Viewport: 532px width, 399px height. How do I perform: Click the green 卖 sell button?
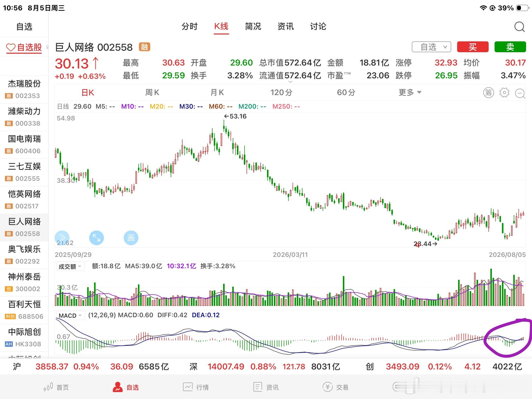point(510,47)
